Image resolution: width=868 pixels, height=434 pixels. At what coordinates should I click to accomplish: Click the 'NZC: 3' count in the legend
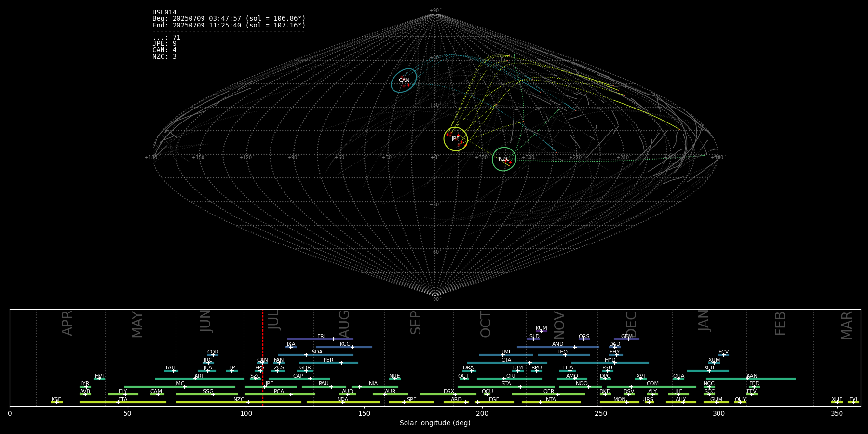[x=164, y=57]
